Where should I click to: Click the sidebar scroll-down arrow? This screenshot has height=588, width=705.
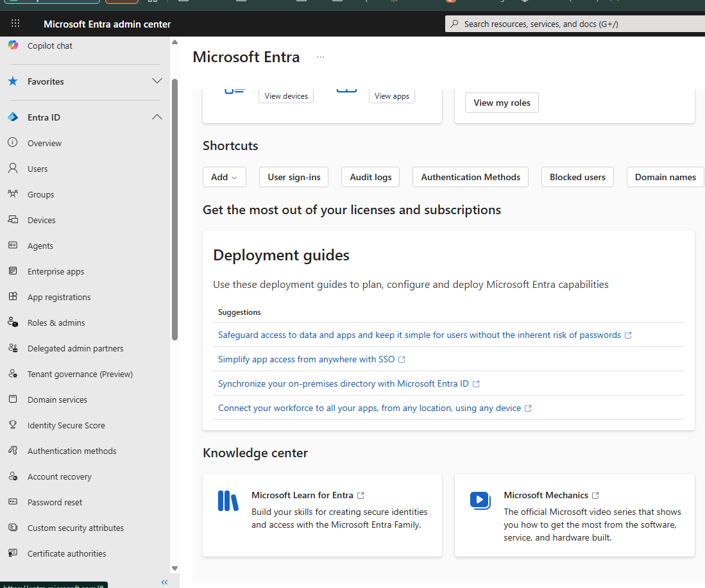175,568
